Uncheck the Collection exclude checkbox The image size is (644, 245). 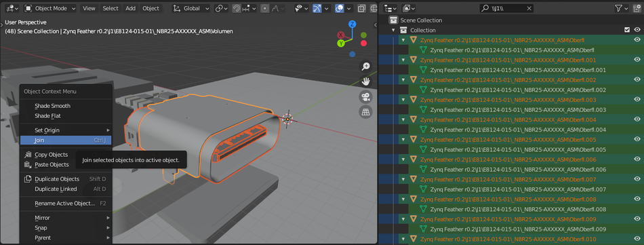click(627, 30)
